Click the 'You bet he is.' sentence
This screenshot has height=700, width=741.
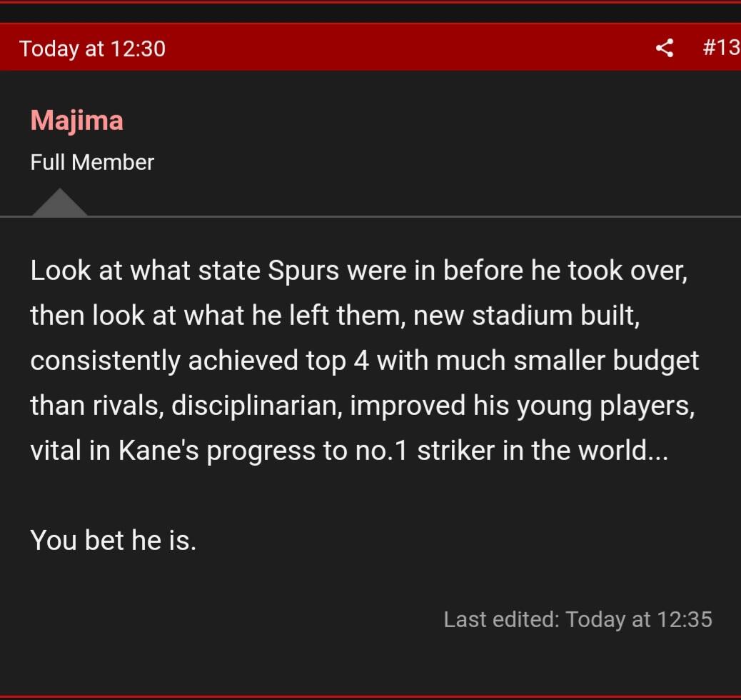113,540
